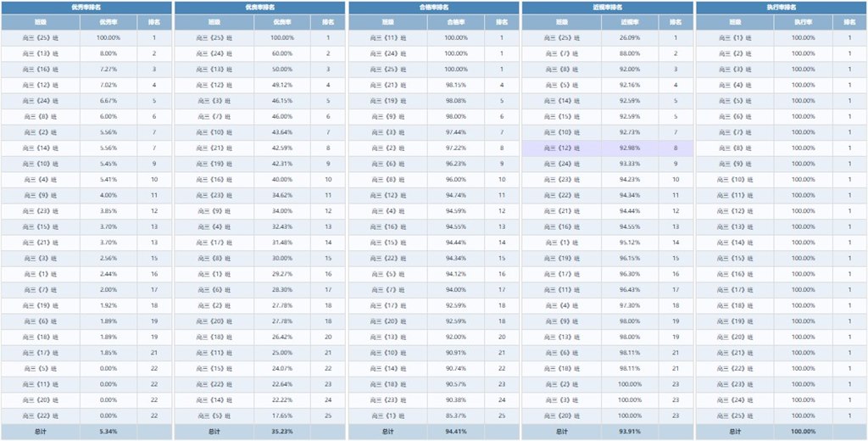Screen dimensions: 868x441
Task: Click 排名 header in 执行率排名 table
Action: pos(849,23)
